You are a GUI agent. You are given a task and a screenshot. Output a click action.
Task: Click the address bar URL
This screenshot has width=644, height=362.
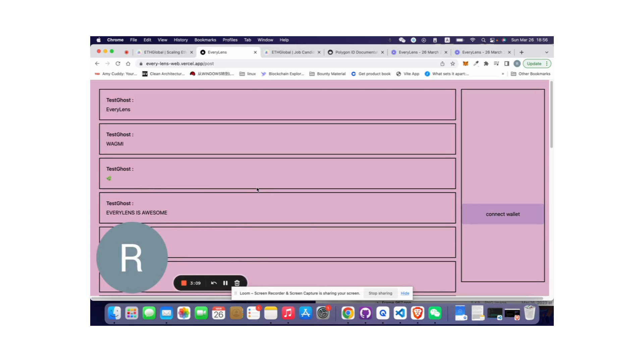tap(180, 63)
